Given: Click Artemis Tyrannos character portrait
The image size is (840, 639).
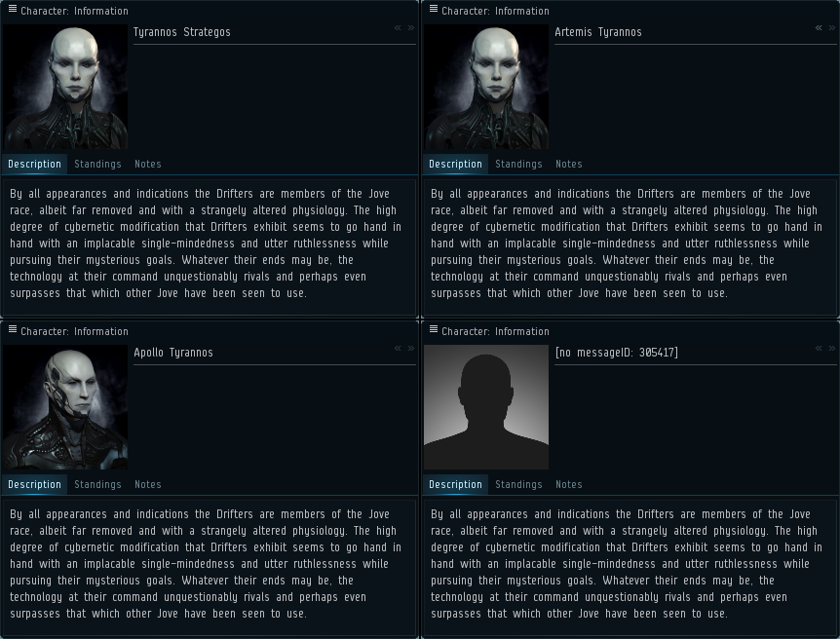Looking at the screenshot, I should tap(486, 87).
